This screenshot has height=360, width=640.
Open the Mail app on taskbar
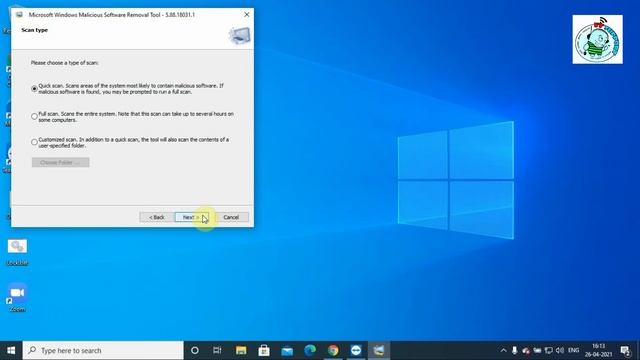[287, 350]
